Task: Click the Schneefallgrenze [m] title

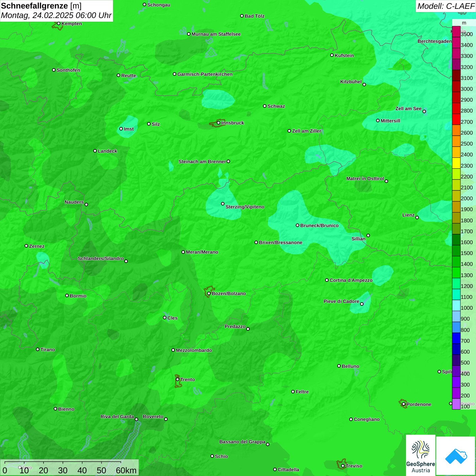Action: pos(41,6)
